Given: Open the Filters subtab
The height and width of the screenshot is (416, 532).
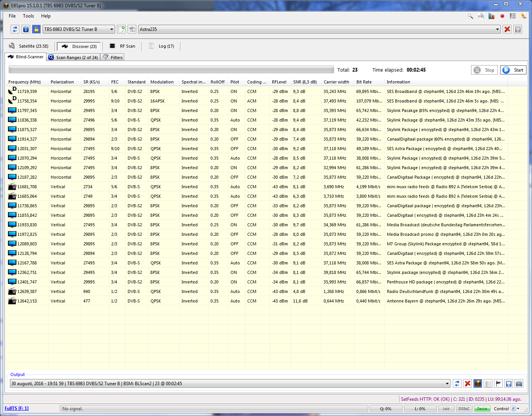Looking at the screenshot, I should 112,58.
